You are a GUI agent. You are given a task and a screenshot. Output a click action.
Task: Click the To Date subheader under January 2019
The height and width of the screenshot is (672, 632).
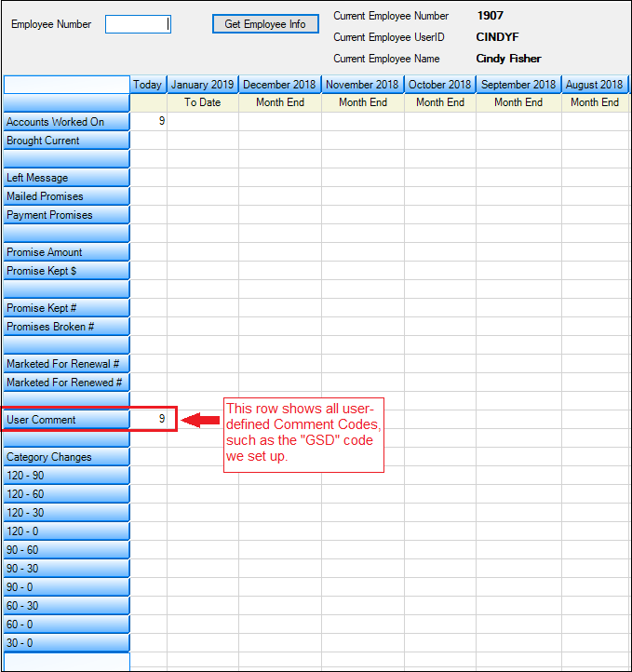[203, 102]
